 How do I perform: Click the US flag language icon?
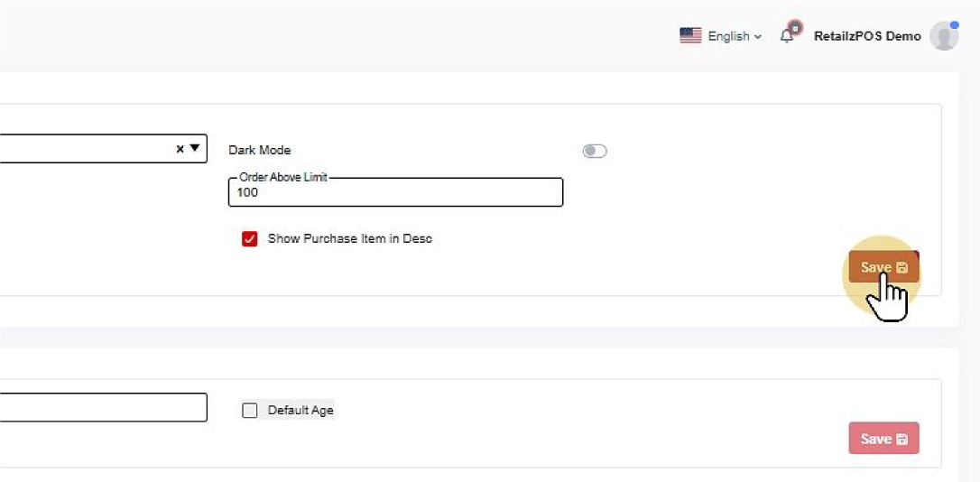[690, 36]
